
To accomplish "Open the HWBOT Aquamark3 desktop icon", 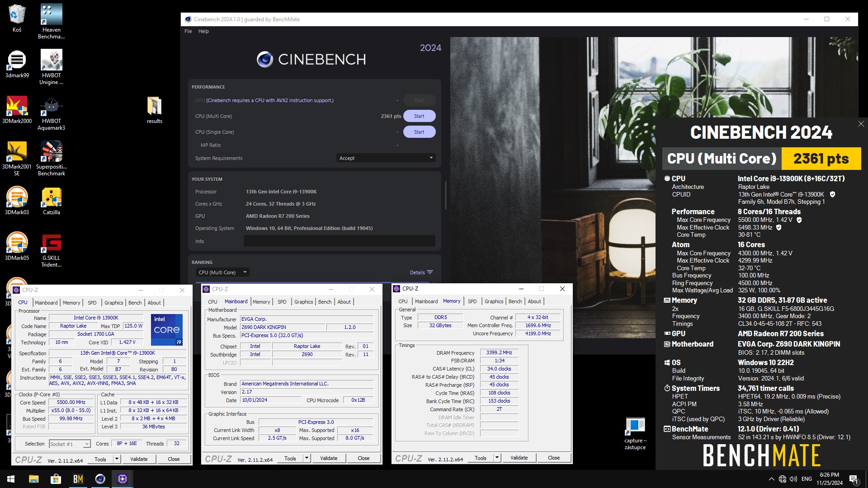I will [51, 113].
